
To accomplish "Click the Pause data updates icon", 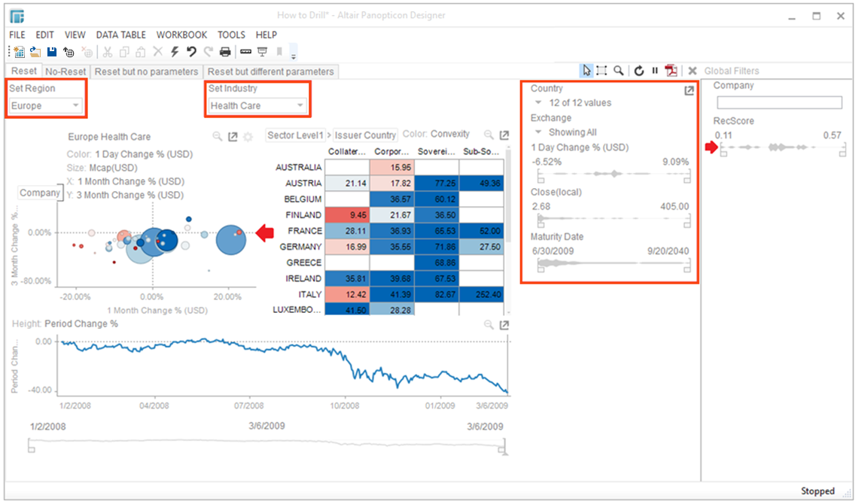I will point(655,70).
